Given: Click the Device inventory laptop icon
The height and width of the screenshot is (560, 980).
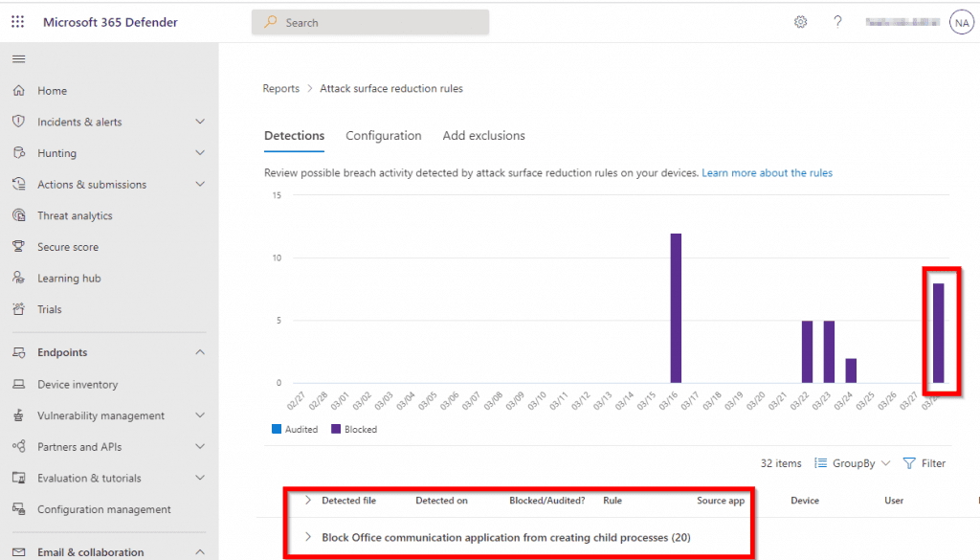Looking at the screenshot, I should tap(19, 384).
